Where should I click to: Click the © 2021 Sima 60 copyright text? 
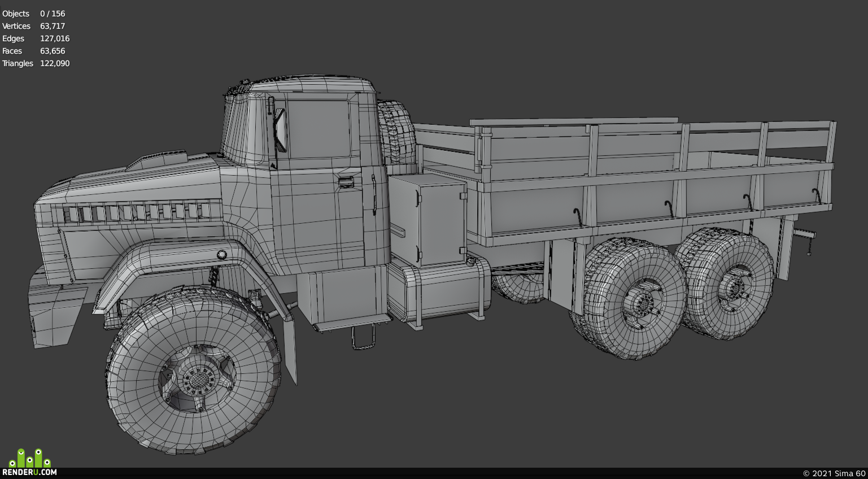pos(834,473)
